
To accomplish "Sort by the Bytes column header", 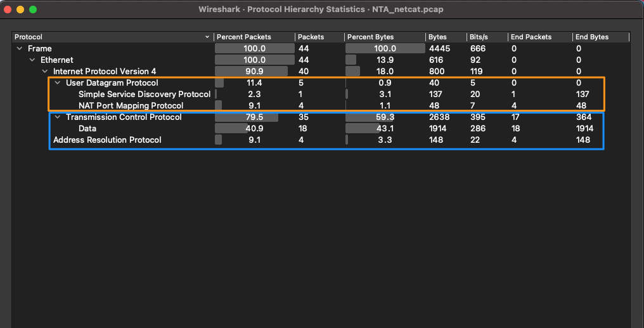I will tap(437, 37).
